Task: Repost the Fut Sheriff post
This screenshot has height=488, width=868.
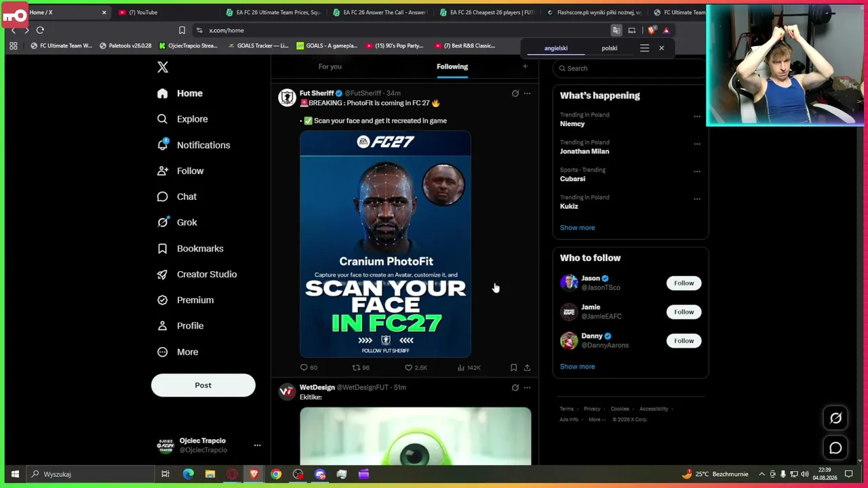Action: pos(361,367)
